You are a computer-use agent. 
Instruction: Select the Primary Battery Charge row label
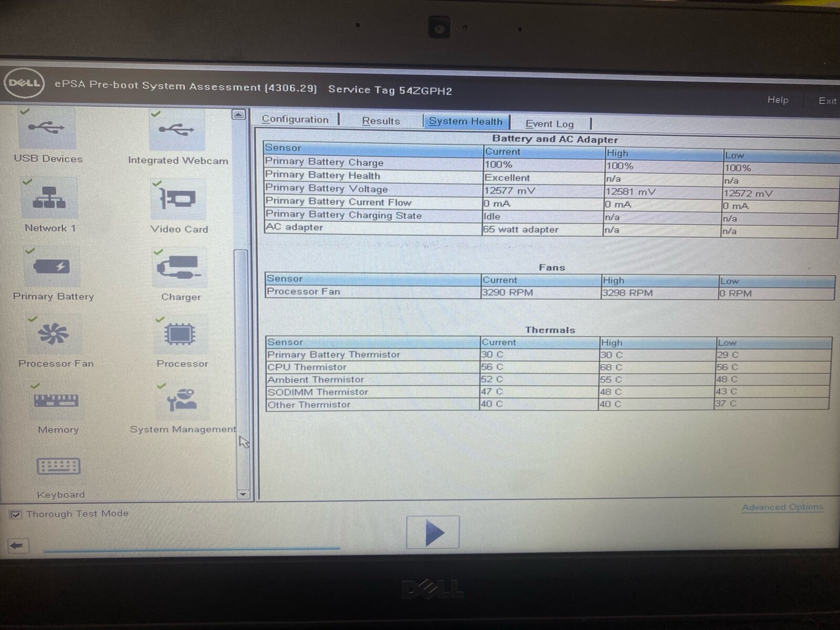click(324, 162)
